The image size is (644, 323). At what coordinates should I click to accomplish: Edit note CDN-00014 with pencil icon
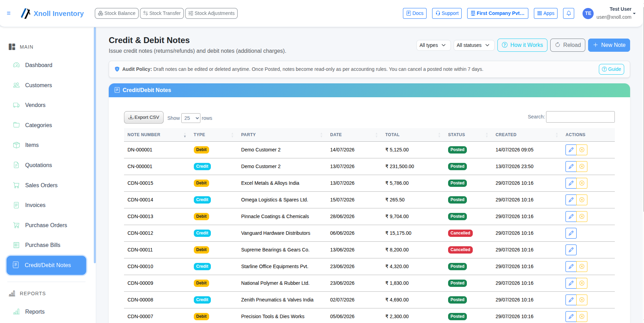[x=571, y=200]
